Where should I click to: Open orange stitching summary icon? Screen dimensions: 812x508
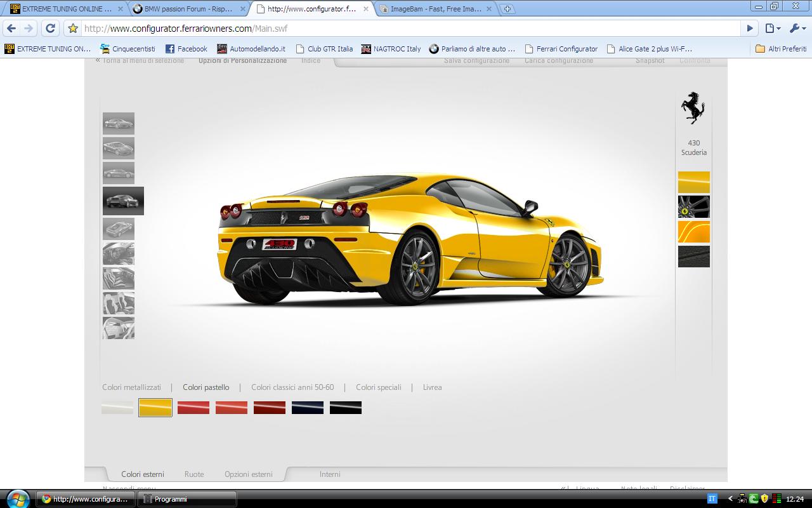[694, 232]
